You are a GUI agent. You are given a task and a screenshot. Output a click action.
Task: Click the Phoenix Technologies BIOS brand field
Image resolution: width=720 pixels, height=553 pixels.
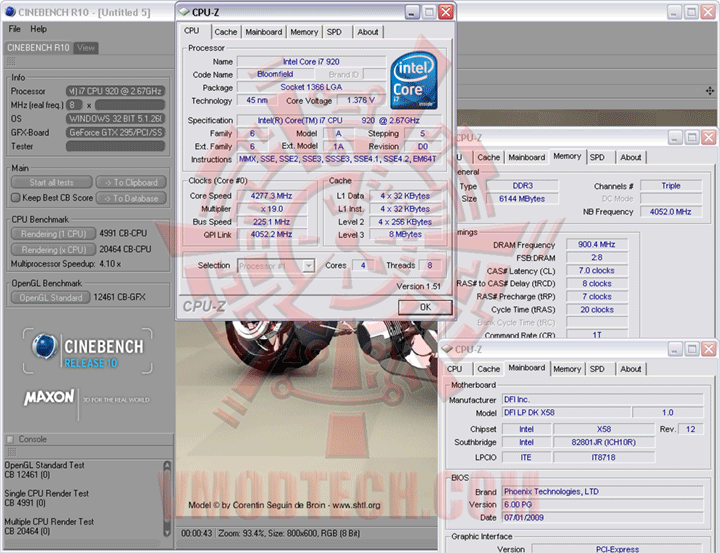click(x=602, y=491)
